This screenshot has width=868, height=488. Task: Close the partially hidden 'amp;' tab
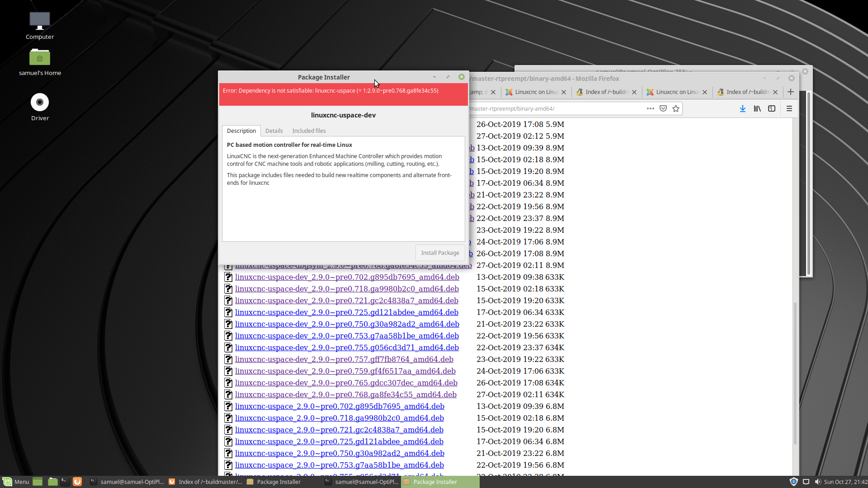pos(493,92)
